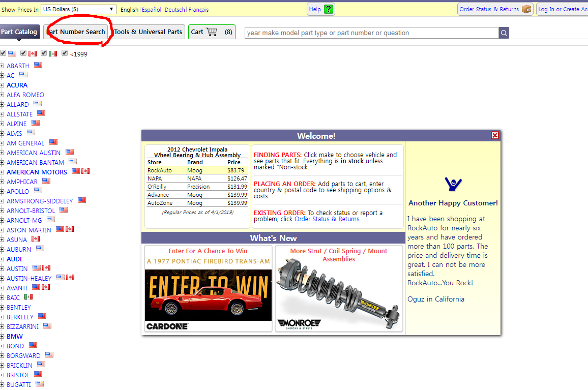Click the Mexico flag beside BAIC
The image size is (588, 390).
pos(28,296)
